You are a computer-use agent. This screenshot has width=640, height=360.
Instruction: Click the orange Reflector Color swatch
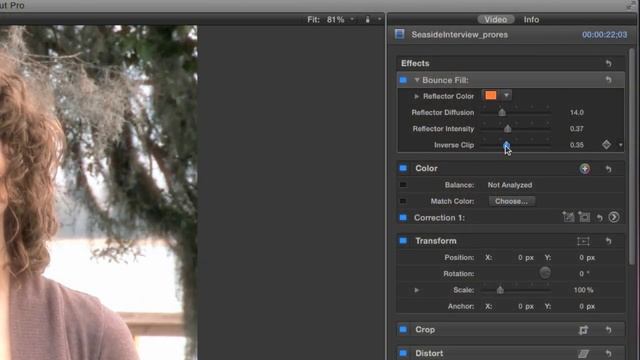pyautogui.click(x=491, y=96)
